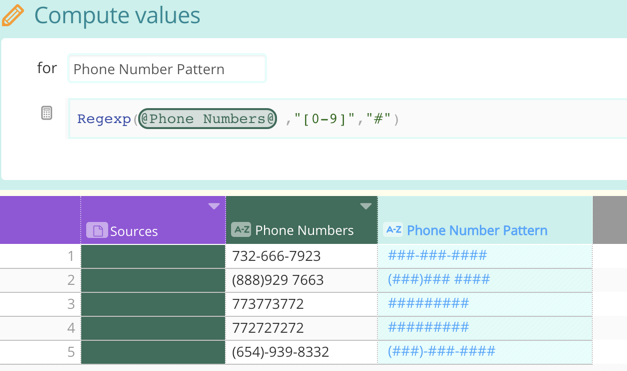Image resolution: width=627 pixels, height=371 pixels.
Task: Click the pattern cell ###-###-####
Action: tap(485, 256)
